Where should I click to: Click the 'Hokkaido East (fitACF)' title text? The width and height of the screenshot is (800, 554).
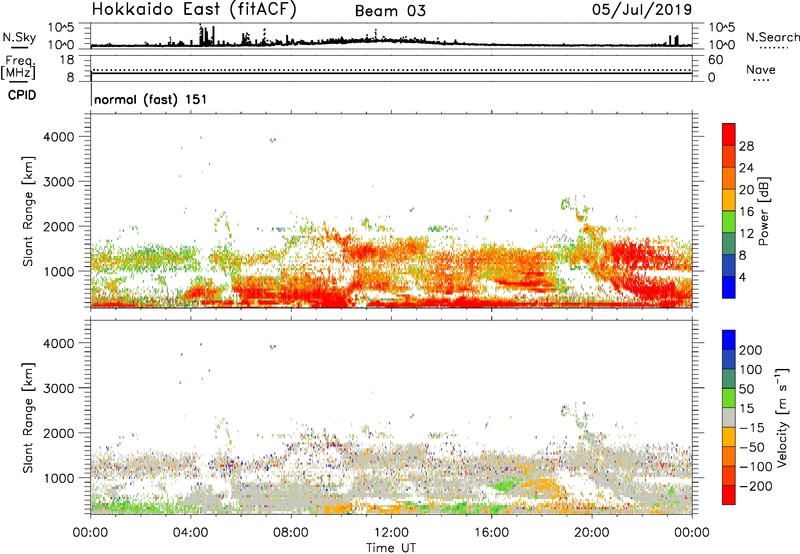(194, 9)
